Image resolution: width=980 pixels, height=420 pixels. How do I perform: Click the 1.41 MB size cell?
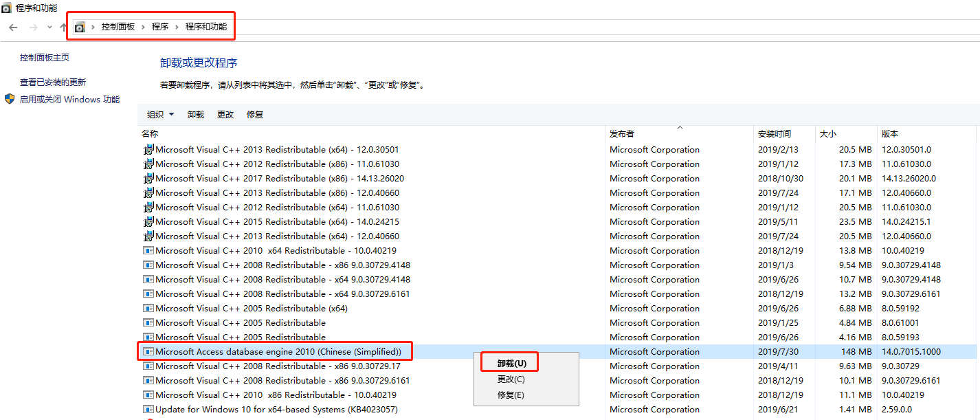point(856,409)
